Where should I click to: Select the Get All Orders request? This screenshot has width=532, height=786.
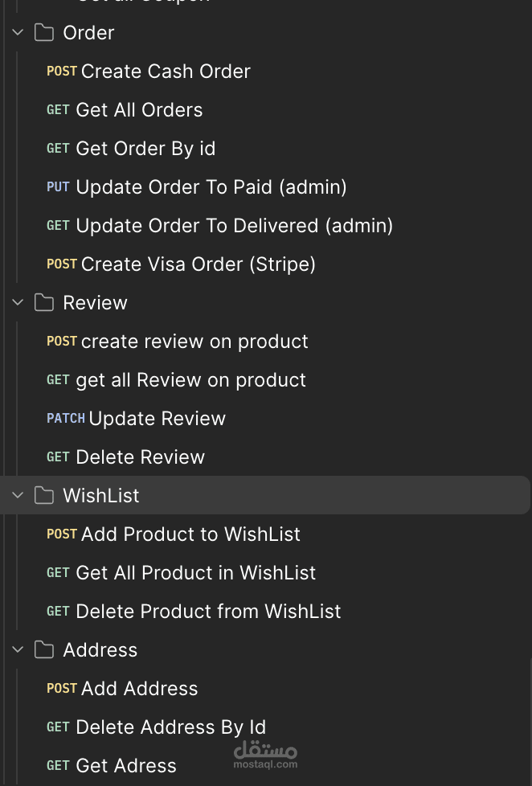138,110
